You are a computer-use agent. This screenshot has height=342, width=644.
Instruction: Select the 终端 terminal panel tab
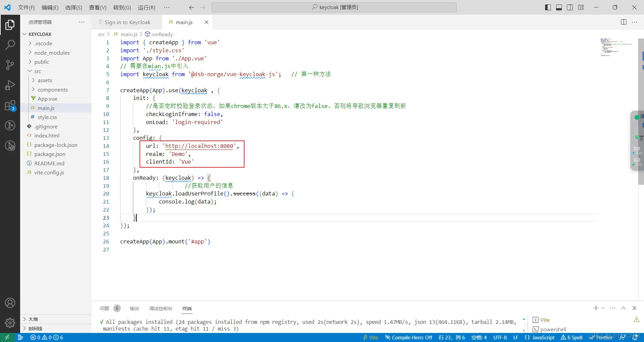click(x=187, y=308)
